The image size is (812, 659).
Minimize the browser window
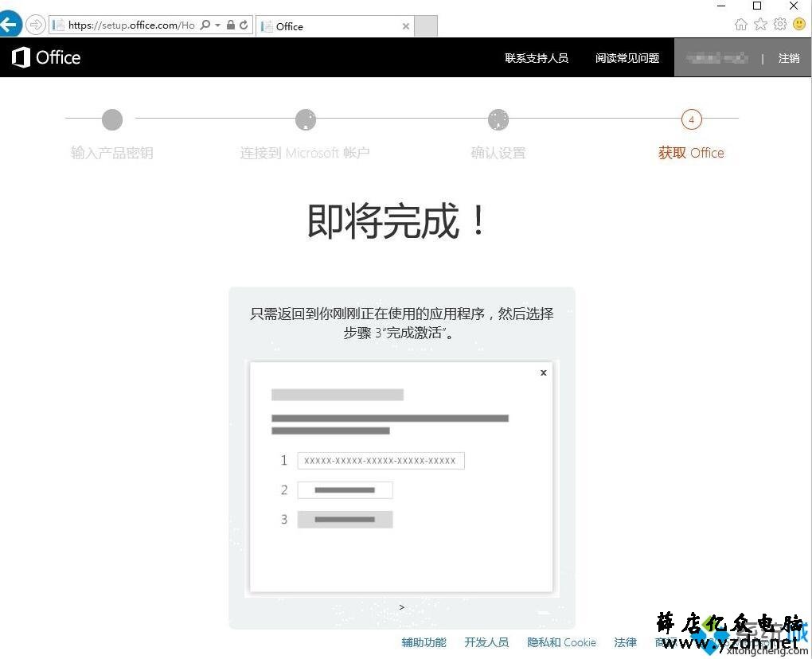[x=721, y=6]
